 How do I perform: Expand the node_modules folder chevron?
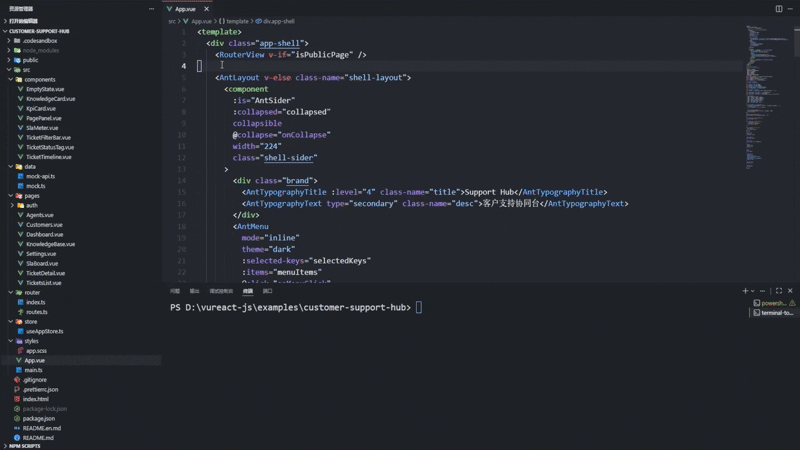(9, 51)
